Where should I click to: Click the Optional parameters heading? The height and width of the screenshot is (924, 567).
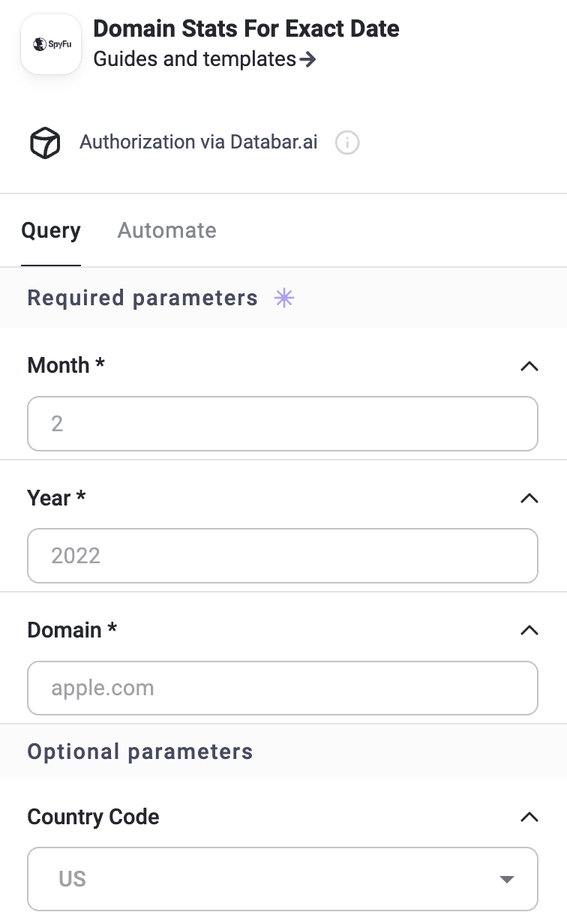(x=140, y=751)
